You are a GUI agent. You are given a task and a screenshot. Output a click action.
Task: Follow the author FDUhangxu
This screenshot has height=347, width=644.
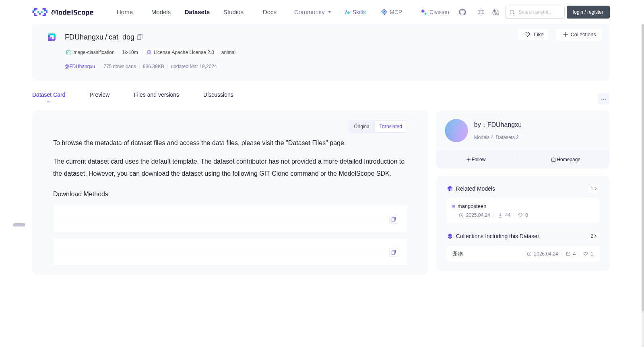(476, 160)
